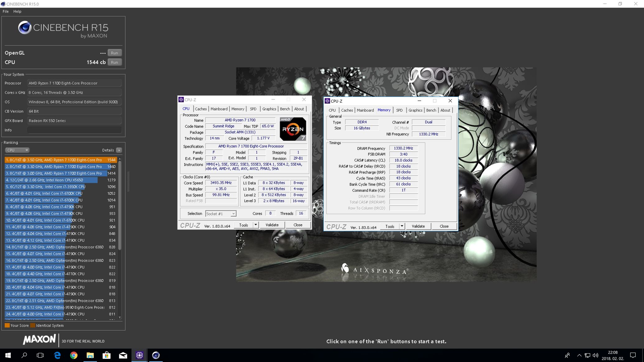This screenshot has width=644, height=362.
Task: Open network status tray icon
Action: pyautogui.click(x=587, y=355)
